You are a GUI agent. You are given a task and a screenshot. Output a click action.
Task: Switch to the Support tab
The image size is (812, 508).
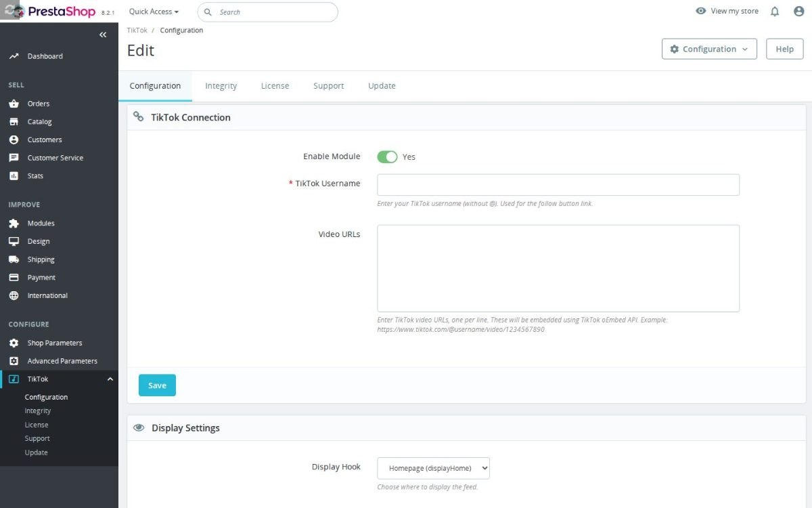329,86
